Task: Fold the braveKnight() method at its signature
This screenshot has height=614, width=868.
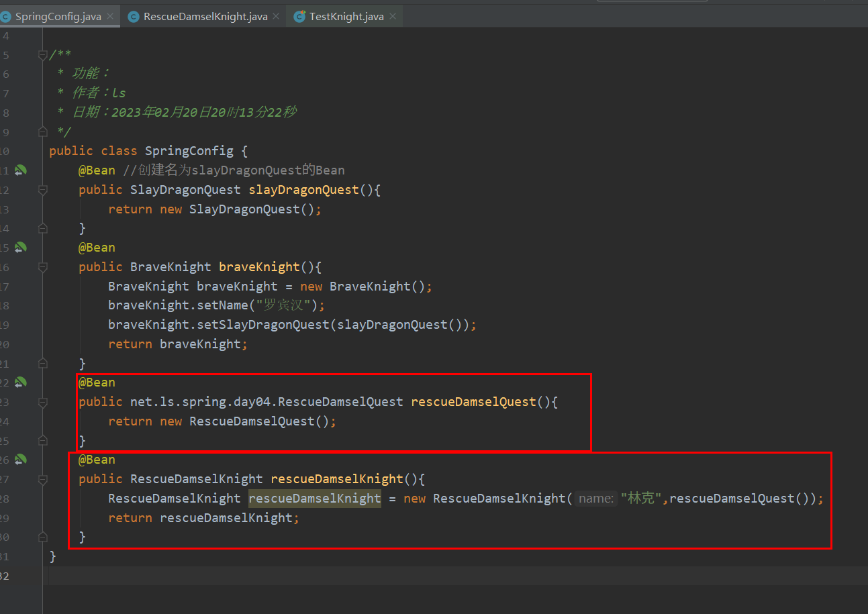Action: [x=43, y=267]
